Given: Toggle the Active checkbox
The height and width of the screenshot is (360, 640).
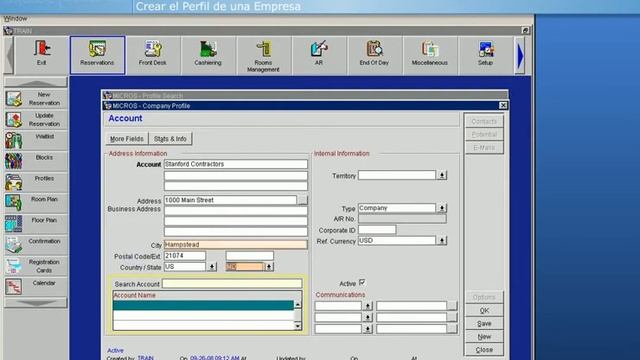Looking at the screenshot, I should tap(362, 282).
